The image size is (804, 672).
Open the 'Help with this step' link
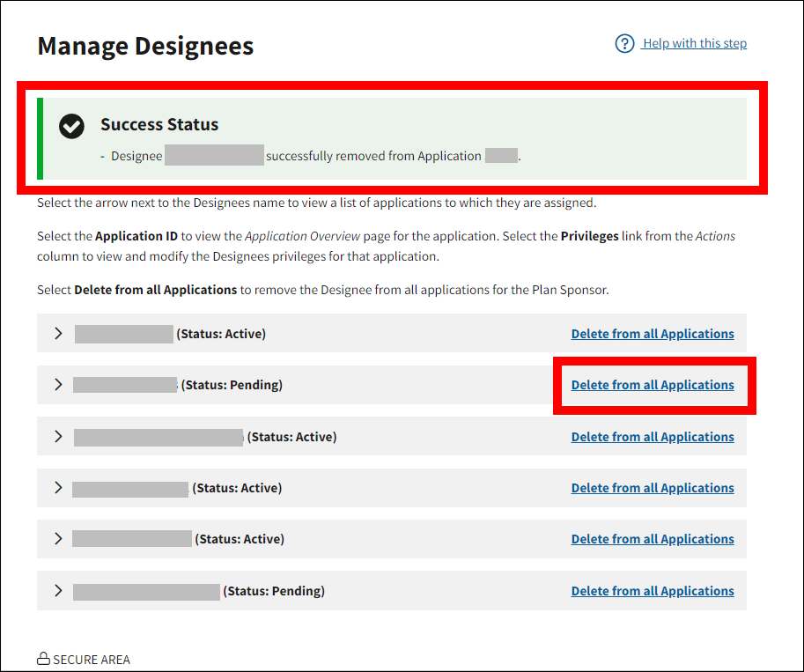[x=694, y=44]
